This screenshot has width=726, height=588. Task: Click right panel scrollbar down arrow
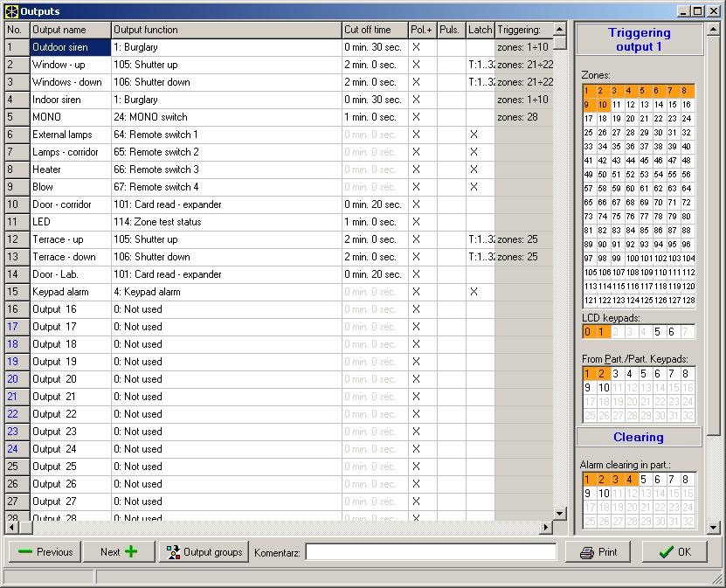click(x=714, y=527)
